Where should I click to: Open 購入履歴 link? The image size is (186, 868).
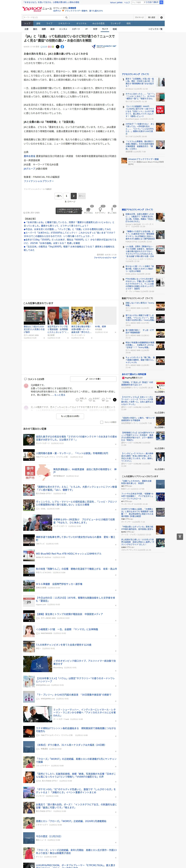pos(152,18)
